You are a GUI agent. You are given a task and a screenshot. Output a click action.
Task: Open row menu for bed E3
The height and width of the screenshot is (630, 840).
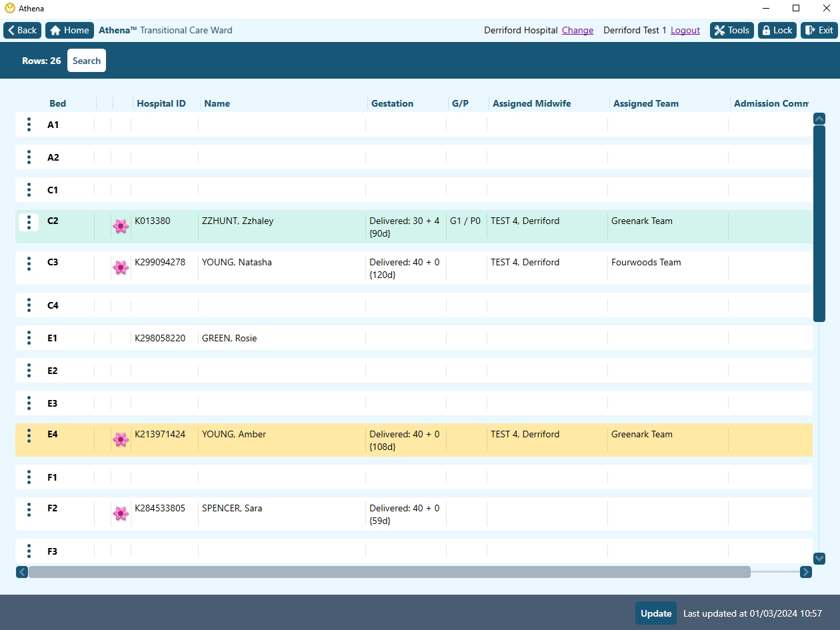point(29,403)
